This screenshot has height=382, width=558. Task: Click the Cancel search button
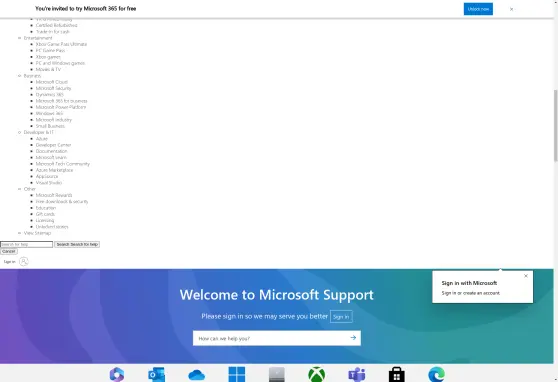9,251
